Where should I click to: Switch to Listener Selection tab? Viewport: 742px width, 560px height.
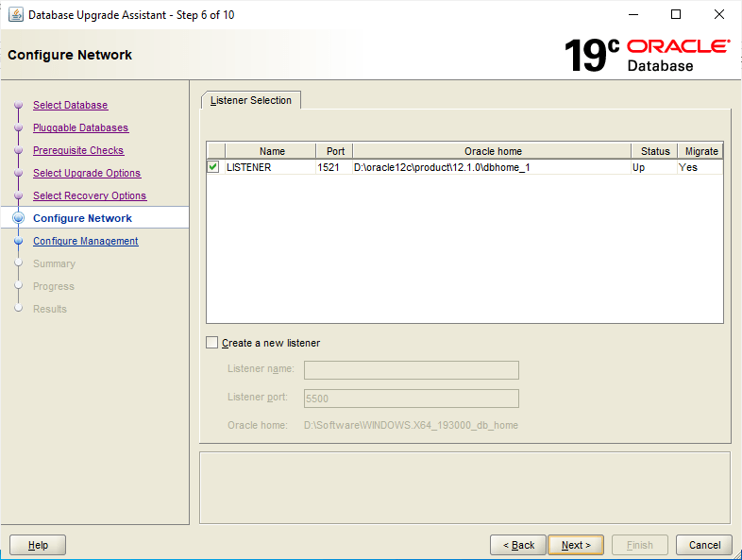251,100
